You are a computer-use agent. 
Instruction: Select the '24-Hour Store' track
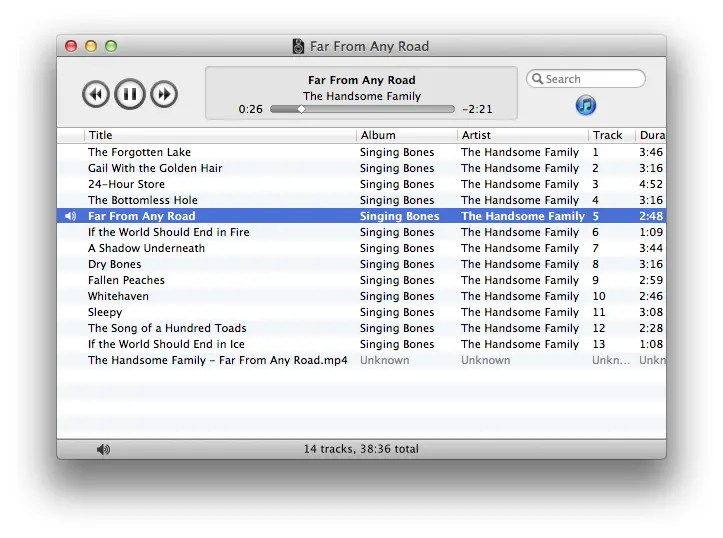click(362, 184)
